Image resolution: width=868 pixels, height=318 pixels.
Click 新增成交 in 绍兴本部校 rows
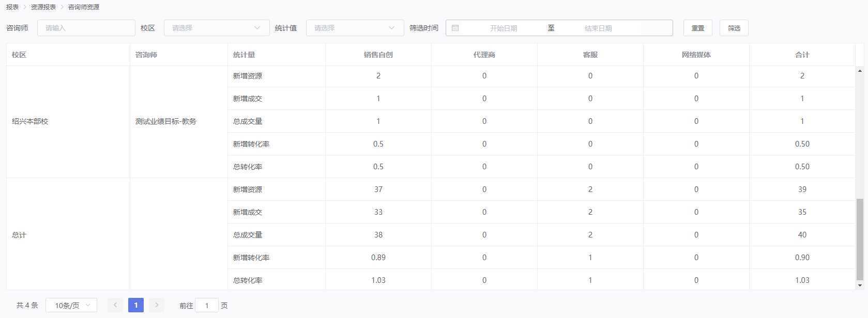[x=248, y=99]
